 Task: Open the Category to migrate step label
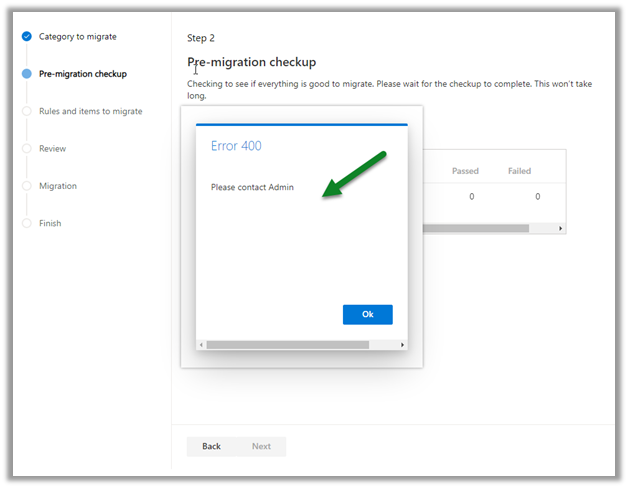pyautogui.click(x=78, y=37)
